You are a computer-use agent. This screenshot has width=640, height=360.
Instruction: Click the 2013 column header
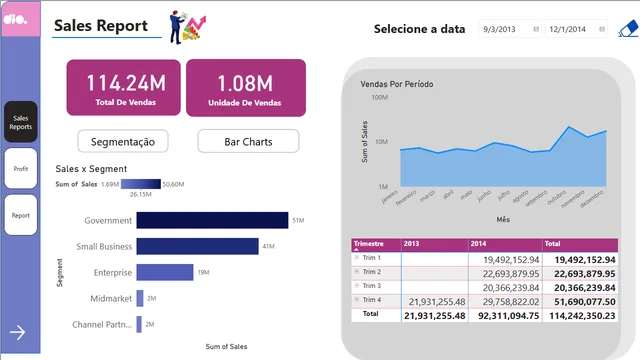click(435, 244)
